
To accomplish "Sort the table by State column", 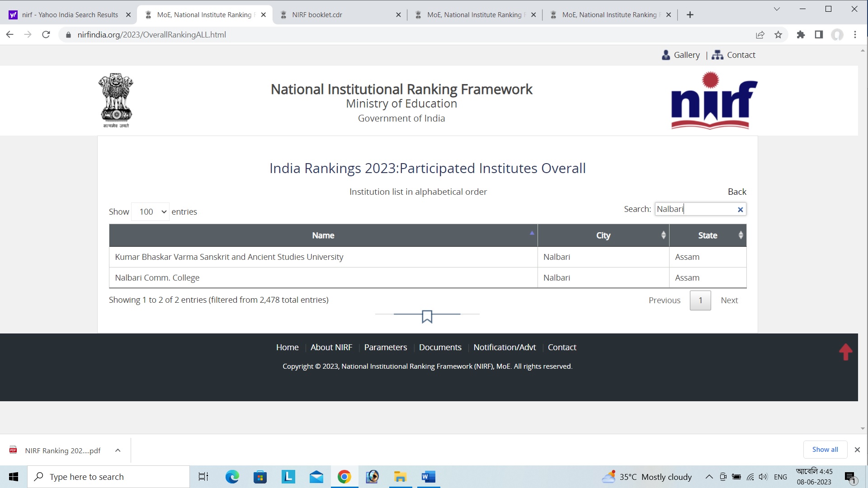I will point(708,235).
